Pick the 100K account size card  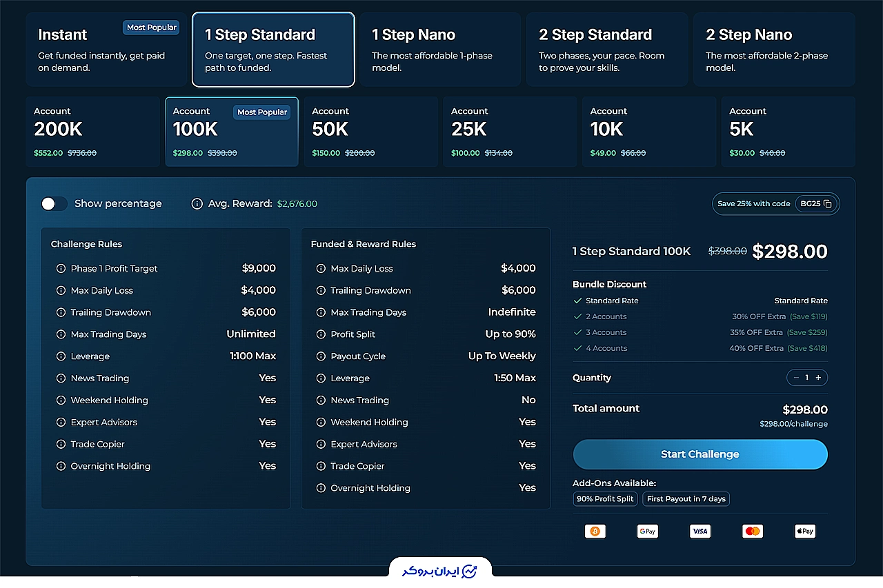pyautogui.click(x=232, y=132)
